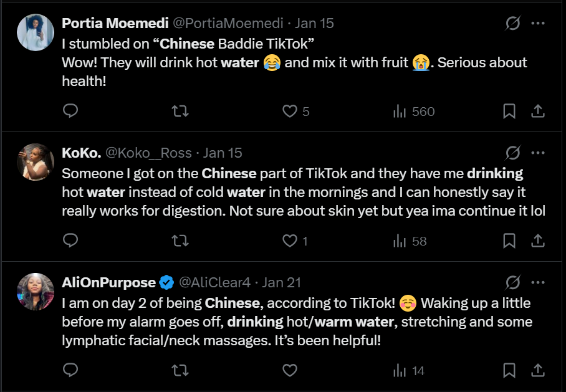Screen dimensions: 566x392
Task: Share Portia Moemedi's tweet
Action: coord(537,112)
